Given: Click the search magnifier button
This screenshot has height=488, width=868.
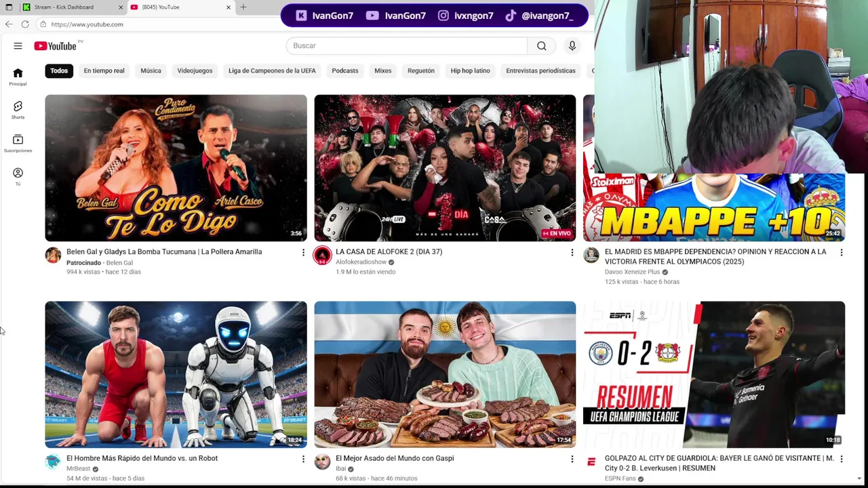Looking at the screenshot, I should click(x=541, y=46).
